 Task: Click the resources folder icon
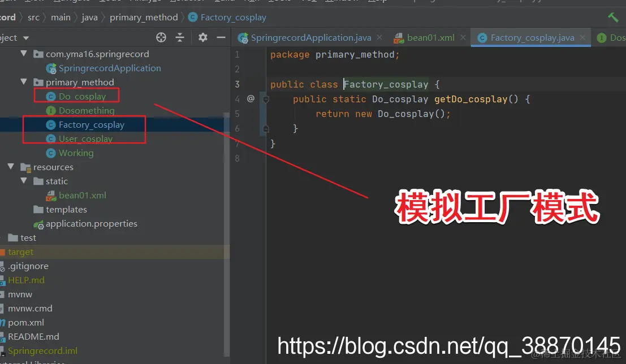coord(25,167)
